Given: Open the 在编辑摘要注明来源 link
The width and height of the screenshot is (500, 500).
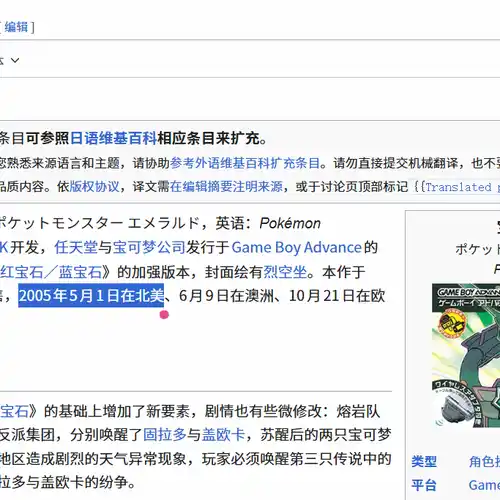Looking at the screenshot, I should pyautogui.click(x=226, y=186).
